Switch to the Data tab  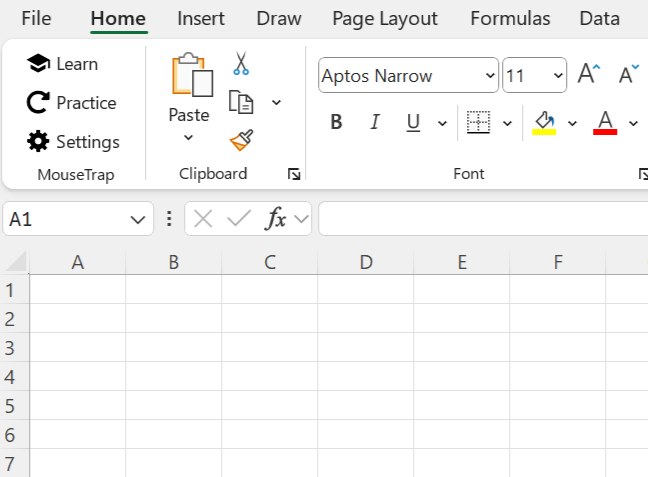[600, 19]
